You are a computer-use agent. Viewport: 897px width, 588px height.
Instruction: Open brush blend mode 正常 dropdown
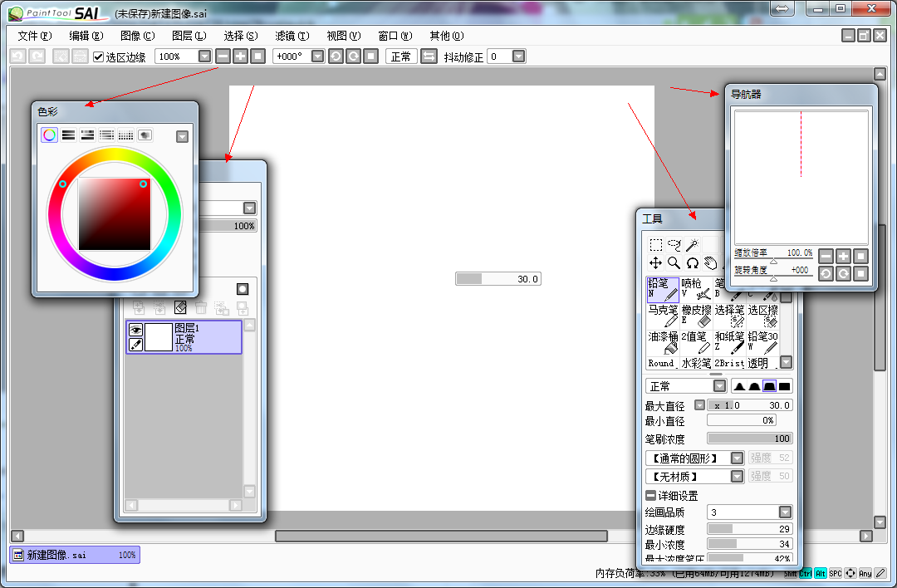tap(719, 386)
